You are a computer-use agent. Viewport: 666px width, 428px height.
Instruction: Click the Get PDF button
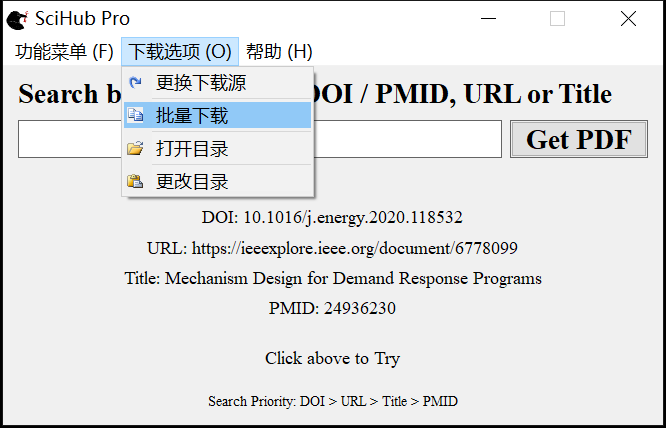(x=579, y=139)
